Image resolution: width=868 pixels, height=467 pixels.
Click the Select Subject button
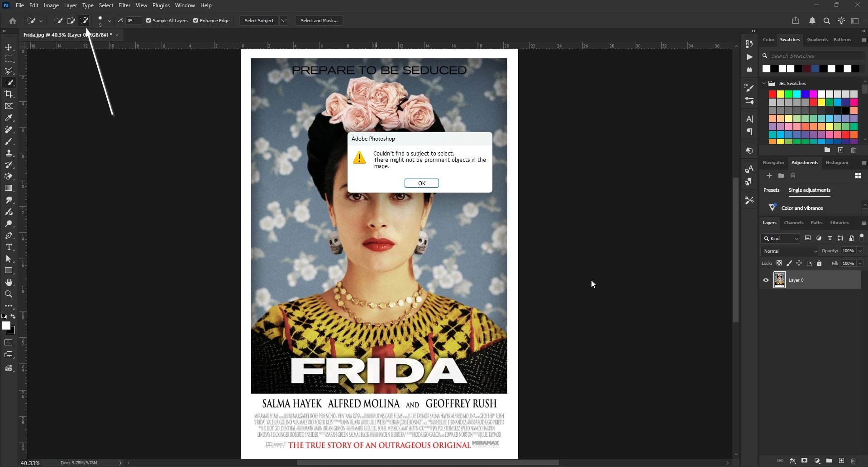pyautogui.click(x=259, y=20)
